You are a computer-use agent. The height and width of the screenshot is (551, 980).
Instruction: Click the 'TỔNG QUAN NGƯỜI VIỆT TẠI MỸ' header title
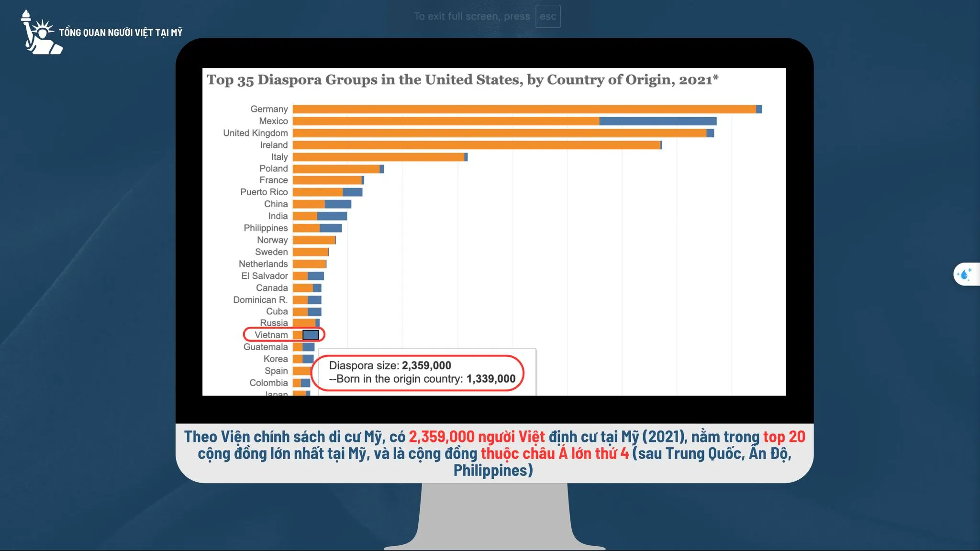(121, 33)
